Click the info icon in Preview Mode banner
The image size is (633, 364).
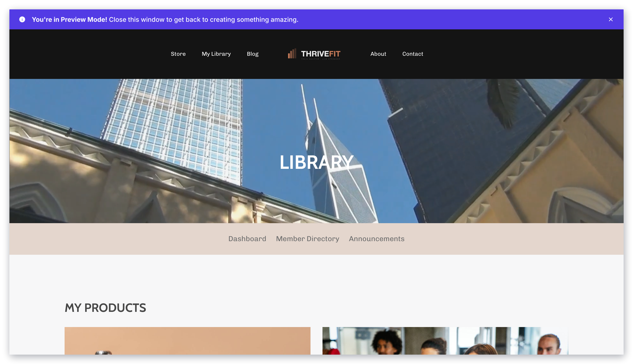pos(22,20)
